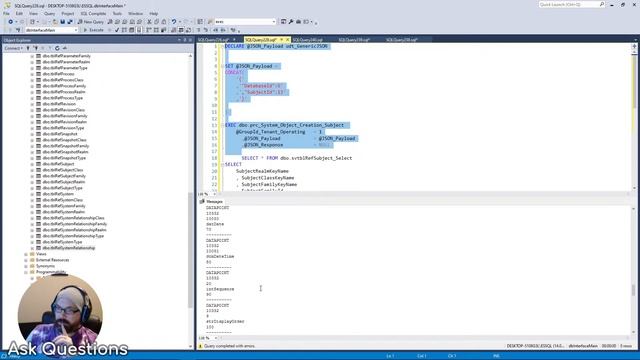Expand the dbo.tblRefSubject table node
The height and width of the screenshot is (360, 640).
point(32,164)
